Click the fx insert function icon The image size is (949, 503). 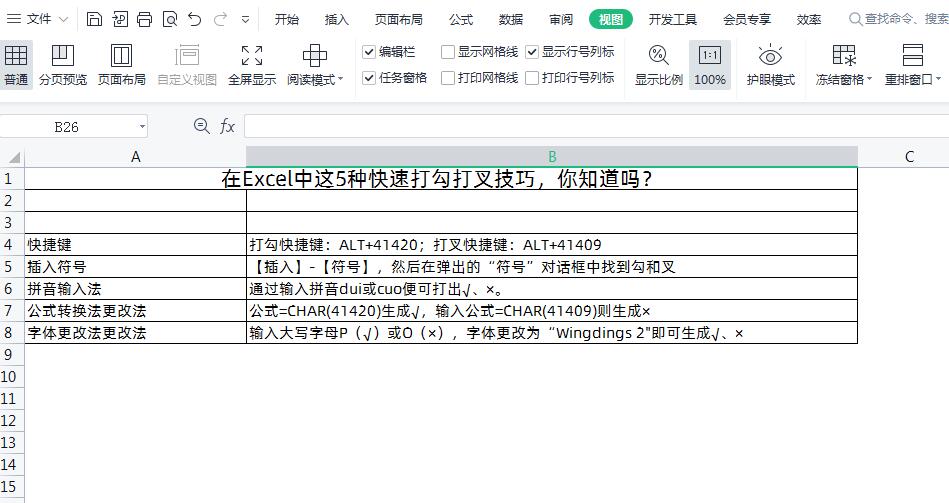click(227, 126)
